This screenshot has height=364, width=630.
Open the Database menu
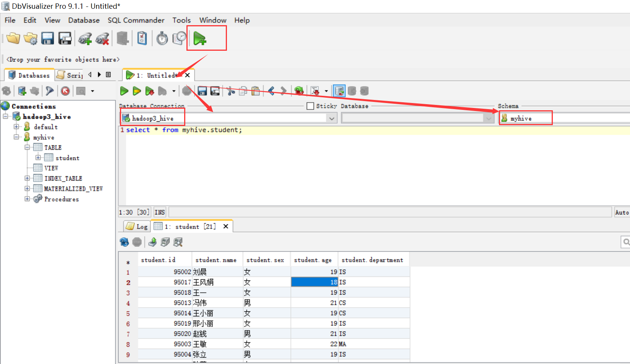point(84,20)
